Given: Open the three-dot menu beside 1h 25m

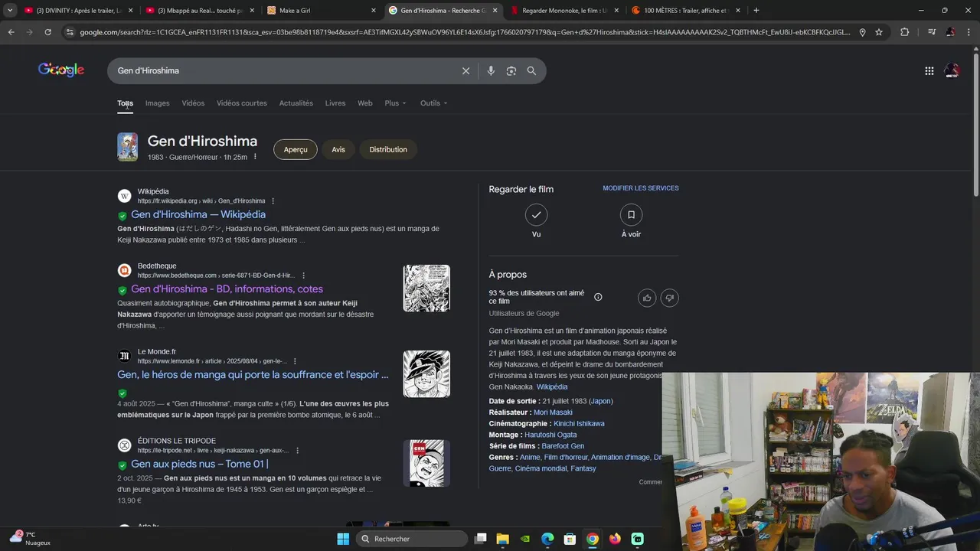Looking at the screenshot, I should (x=255, y=157).
